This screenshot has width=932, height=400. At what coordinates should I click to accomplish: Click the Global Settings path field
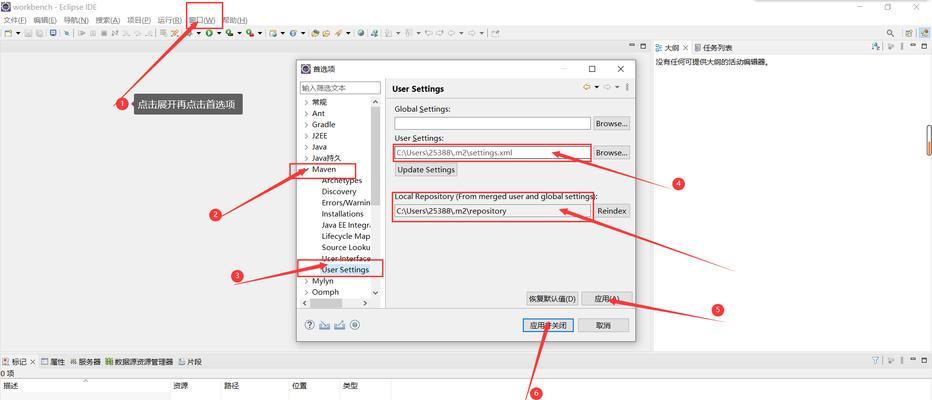492,124
